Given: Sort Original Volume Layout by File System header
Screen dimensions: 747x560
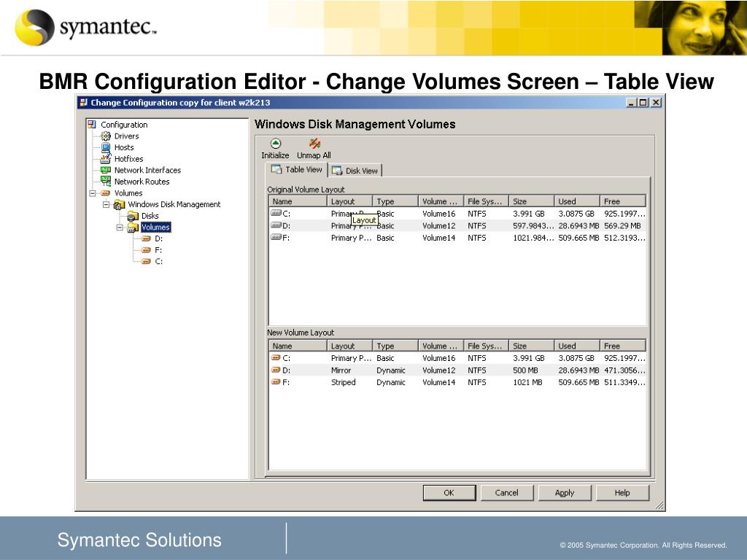Looking at the screenshot, I should click(x=486, y=201).
